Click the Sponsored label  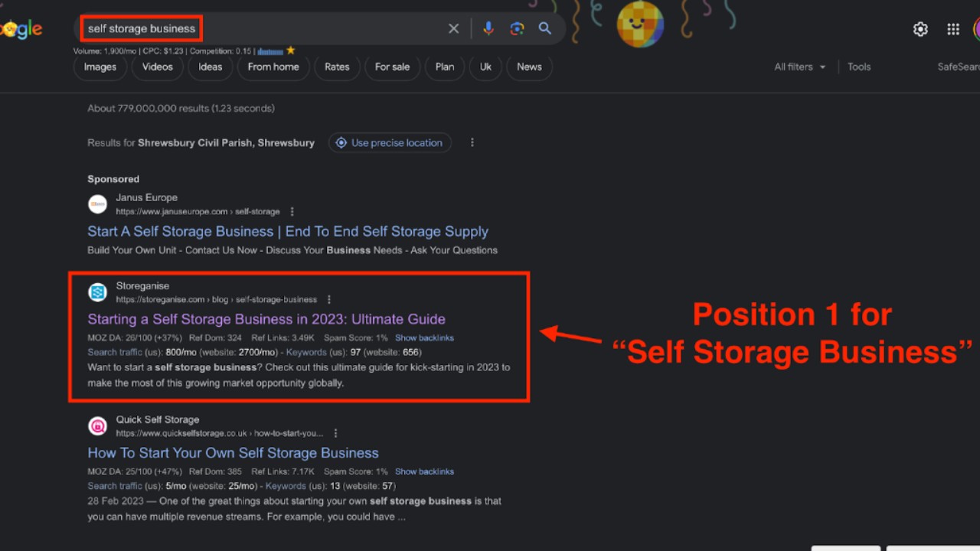pyautogui.click(x=113, y=179)
